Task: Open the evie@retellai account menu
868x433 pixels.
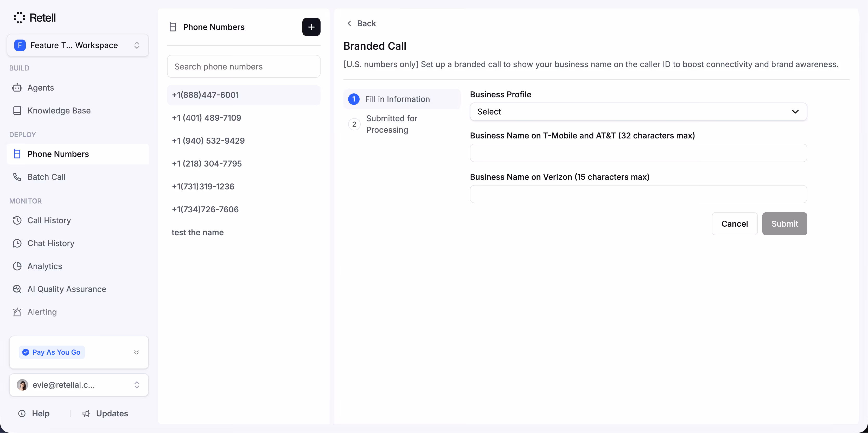Action: (79, 385)
